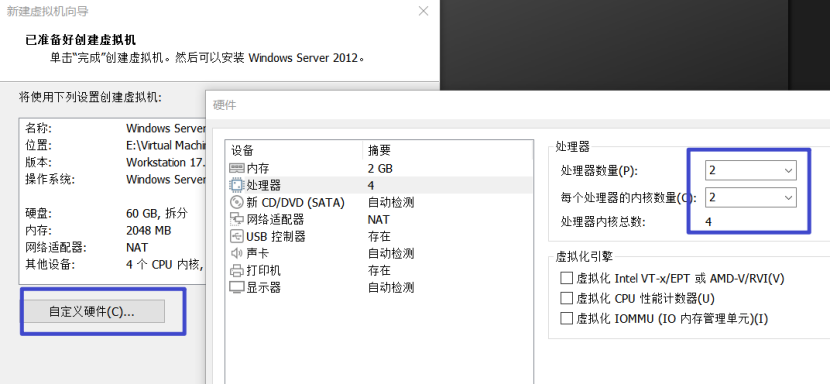
Task: Select the 新 CD/DVD (SATA) device row
Action: (x=379, y=202)
